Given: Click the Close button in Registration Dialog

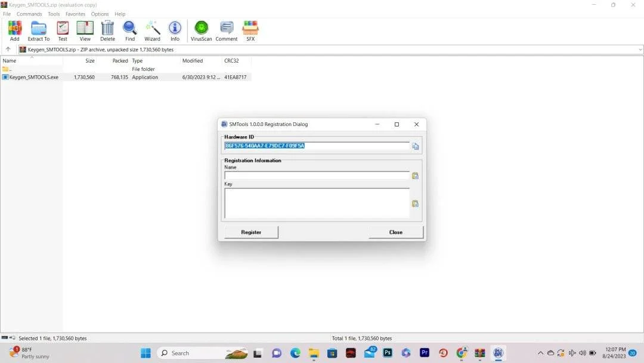Looking at the screenshot, I should point(396,232).
